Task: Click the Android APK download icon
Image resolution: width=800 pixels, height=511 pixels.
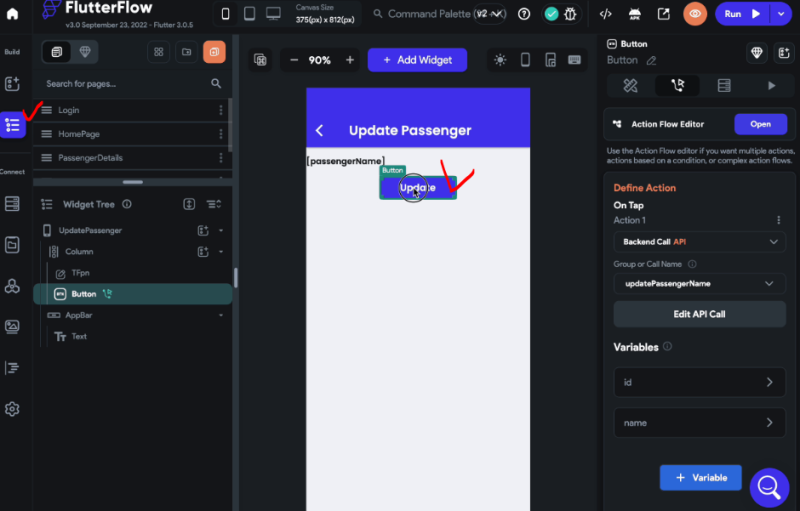Action: click(635, 14)
